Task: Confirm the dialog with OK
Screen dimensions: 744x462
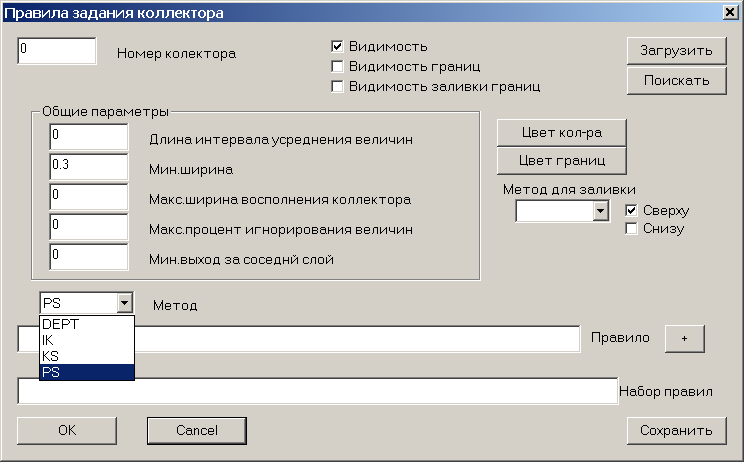Action: click(67, 431)
